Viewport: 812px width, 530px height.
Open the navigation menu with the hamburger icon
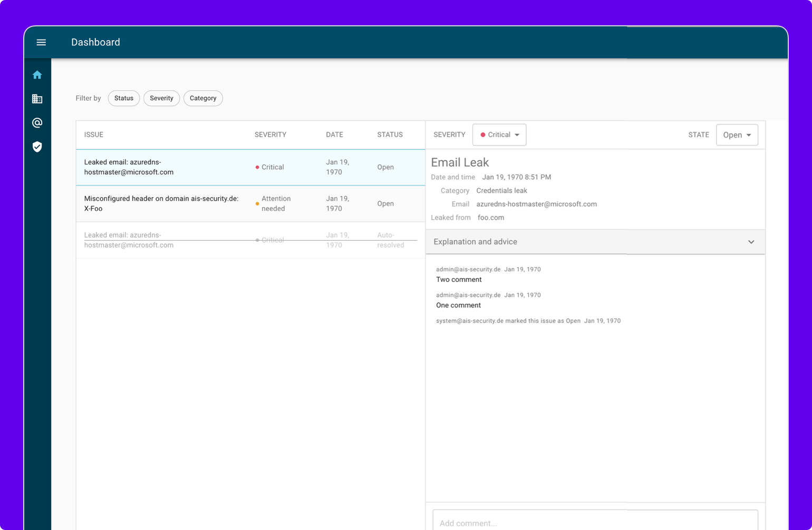click(41, 43)
